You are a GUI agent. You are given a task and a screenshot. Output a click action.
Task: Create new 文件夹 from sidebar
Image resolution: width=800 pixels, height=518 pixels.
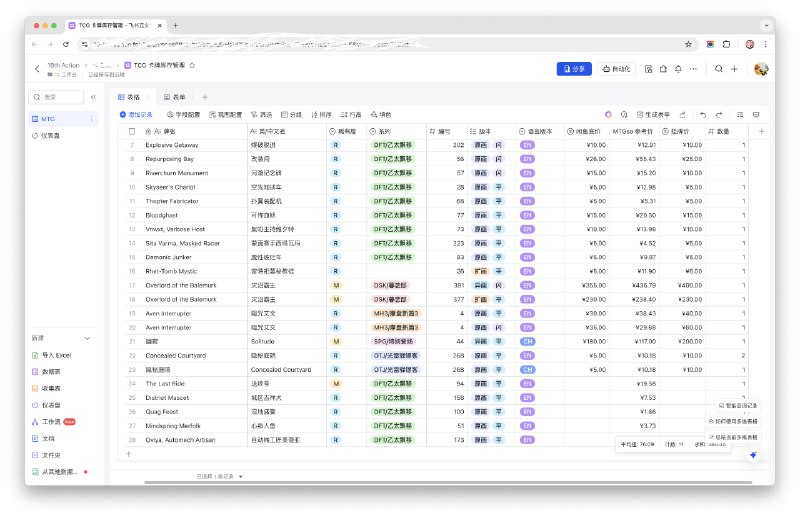tap(47, 455)
